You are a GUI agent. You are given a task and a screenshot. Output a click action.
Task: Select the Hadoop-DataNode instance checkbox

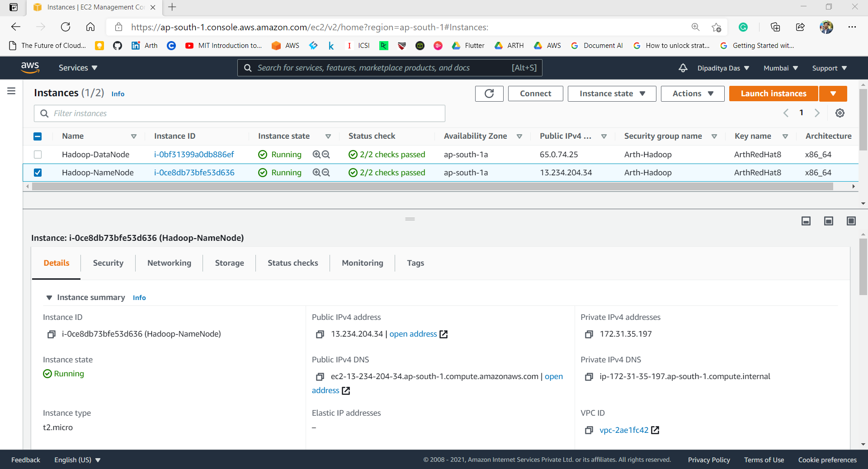38,154
